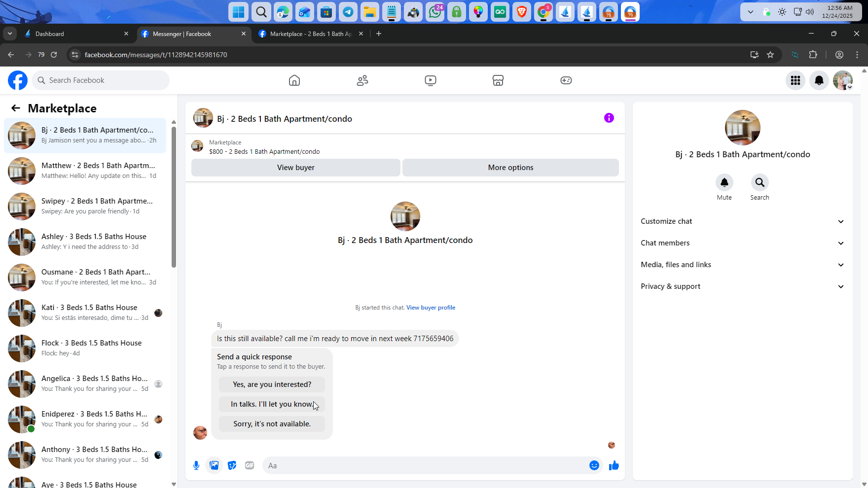
Task: Click the Search Facebook field
Action: pyautogui.click(x=101, y=80)
